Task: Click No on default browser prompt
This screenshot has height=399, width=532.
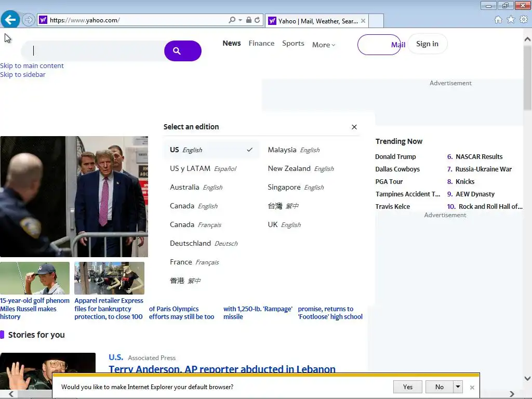Action: [x=440, y=387]
